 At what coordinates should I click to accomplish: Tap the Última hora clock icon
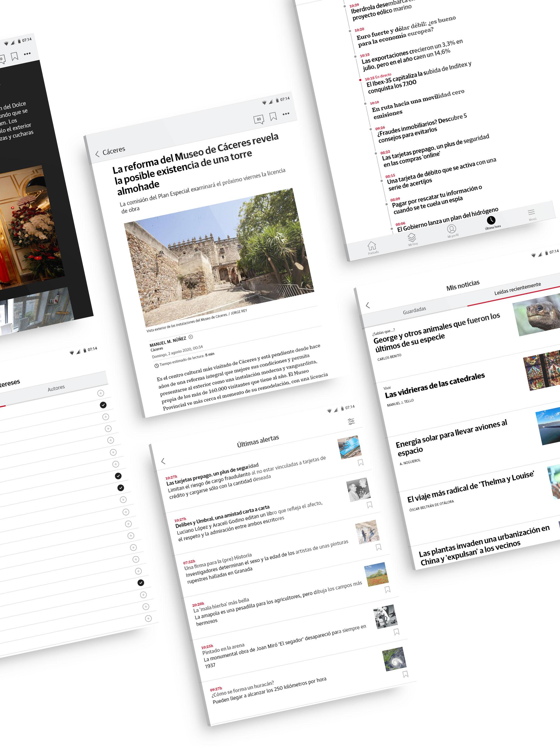click(491, 220)
